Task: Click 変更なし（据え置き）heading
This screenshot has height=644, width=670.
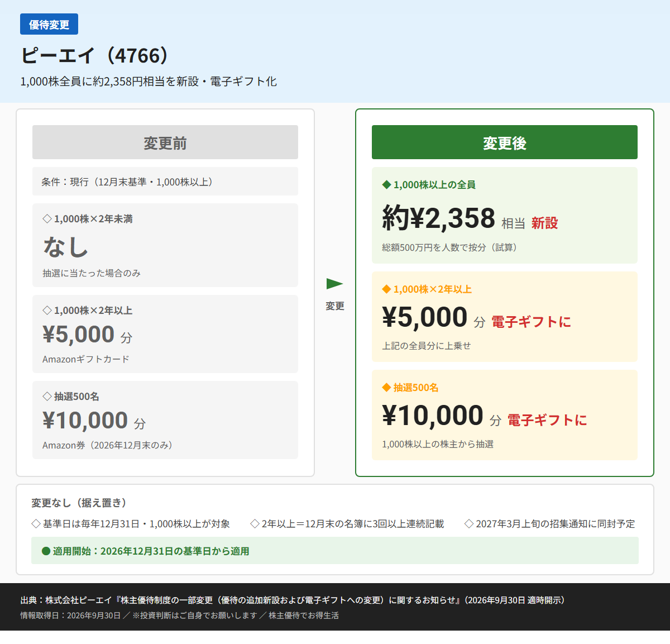Action: (79, 503)
